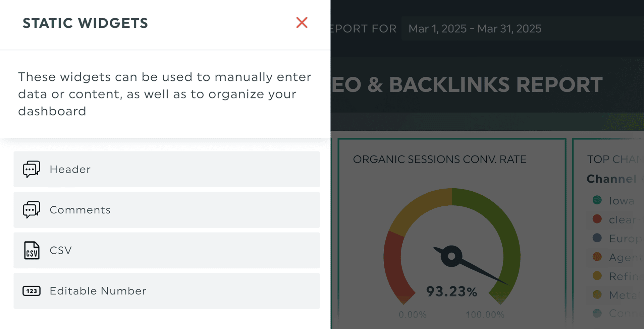Select the red clear channel legend dot
Viewport: 644px width, 329px height.
(x=597, y=219)
